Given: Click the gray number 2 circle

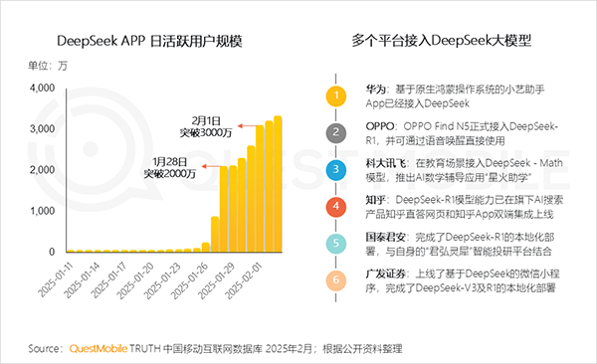Looking at the screenshot, I should [x=336, y=132].
